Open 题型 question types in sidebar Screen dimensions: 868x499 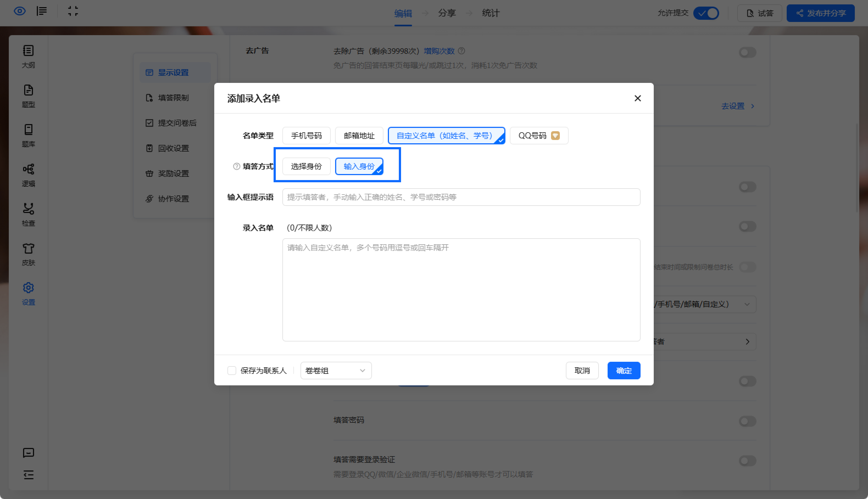(x=29, y=96)
